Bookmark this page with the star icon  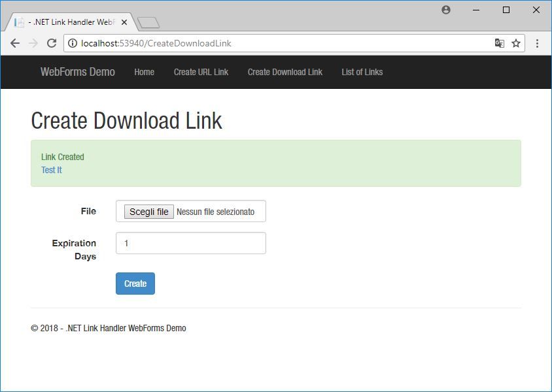click(516, 43)
